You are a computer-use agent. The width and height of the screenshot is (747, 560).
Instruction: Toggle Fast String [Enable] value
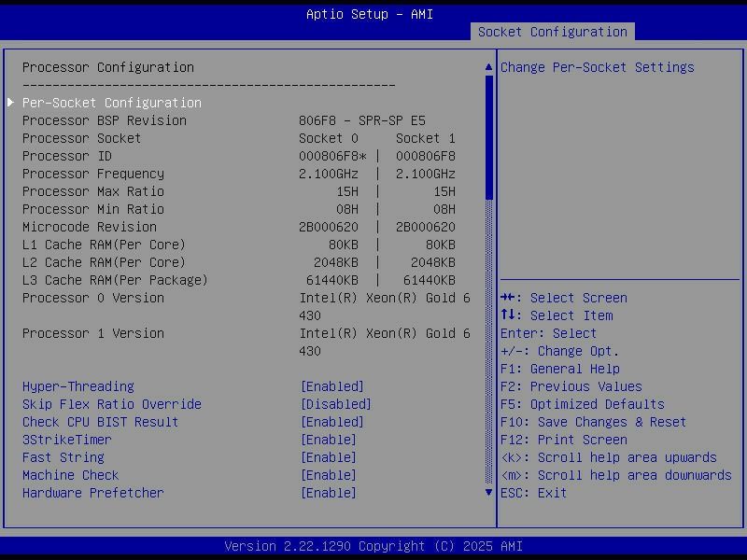329,457
